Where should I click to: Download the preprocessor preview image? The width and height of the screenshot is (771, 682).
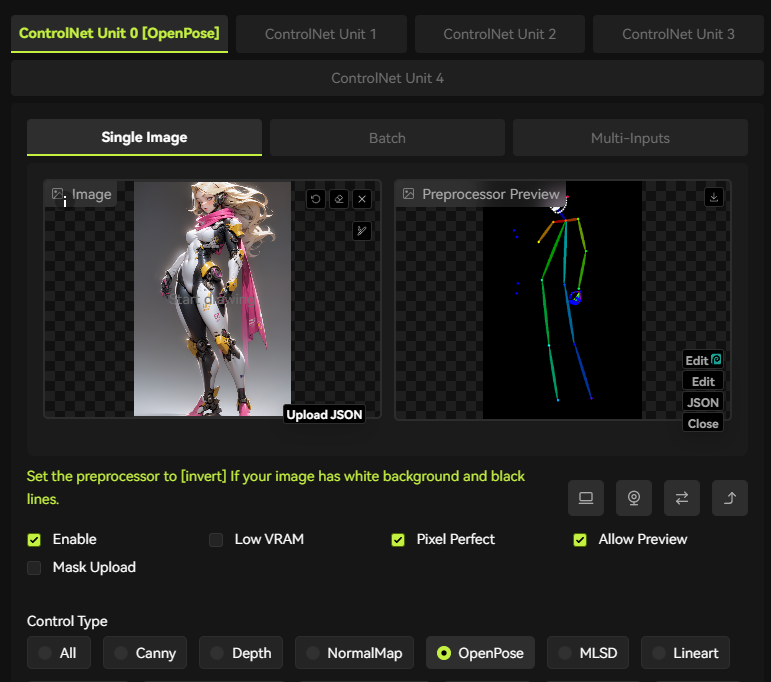[714, 197]
